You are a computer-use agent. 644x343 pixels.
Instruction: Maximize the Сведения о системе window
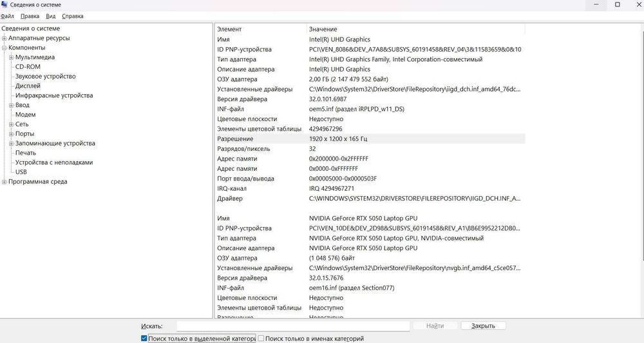[618, 5]
